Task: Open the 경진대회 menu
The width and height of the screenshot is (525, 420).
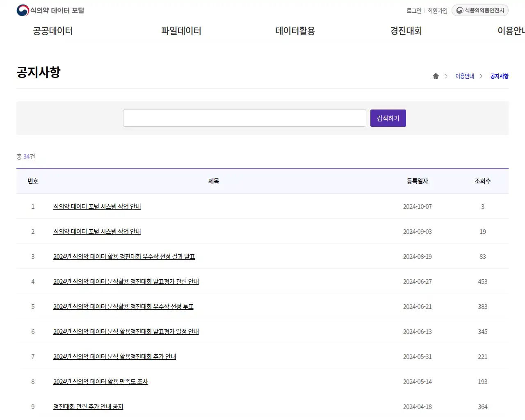Action: click(406, 31)
